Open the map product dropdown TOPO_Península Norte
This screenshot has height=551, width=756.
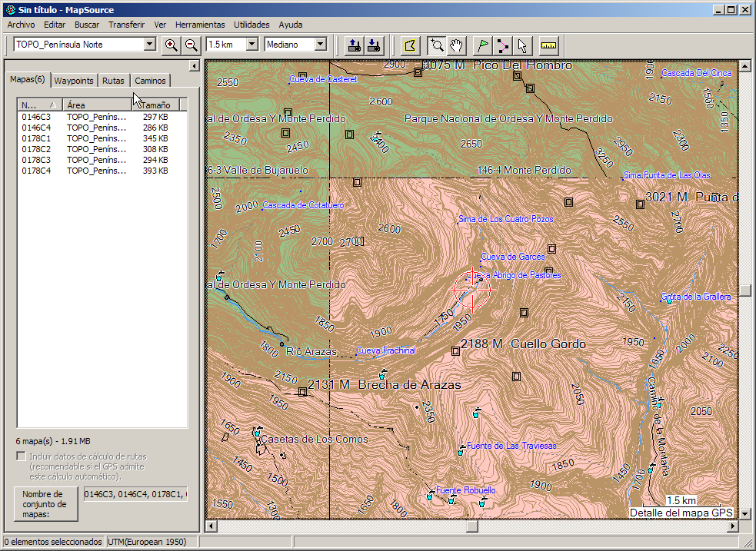(x=150, y=45)
